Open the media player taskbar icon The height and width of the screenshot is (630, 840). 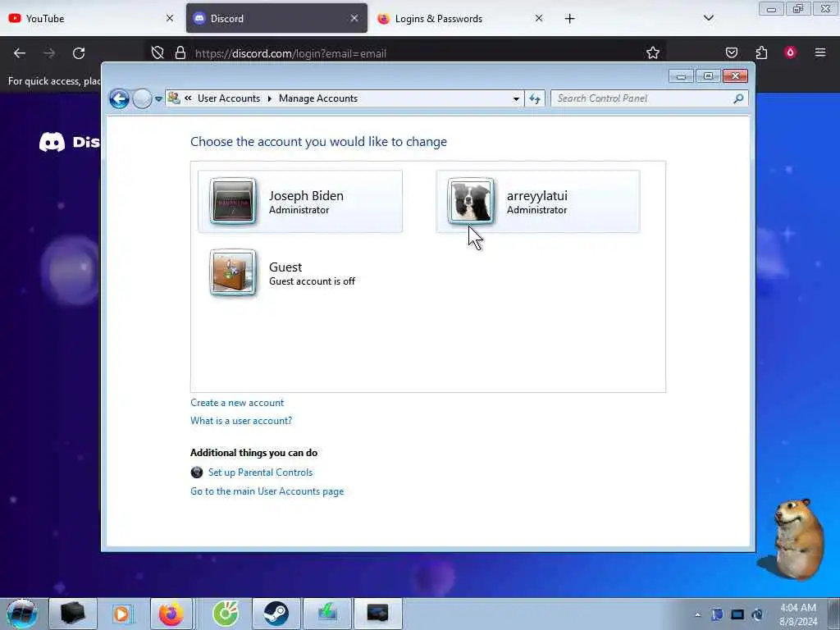pos(121,614)
